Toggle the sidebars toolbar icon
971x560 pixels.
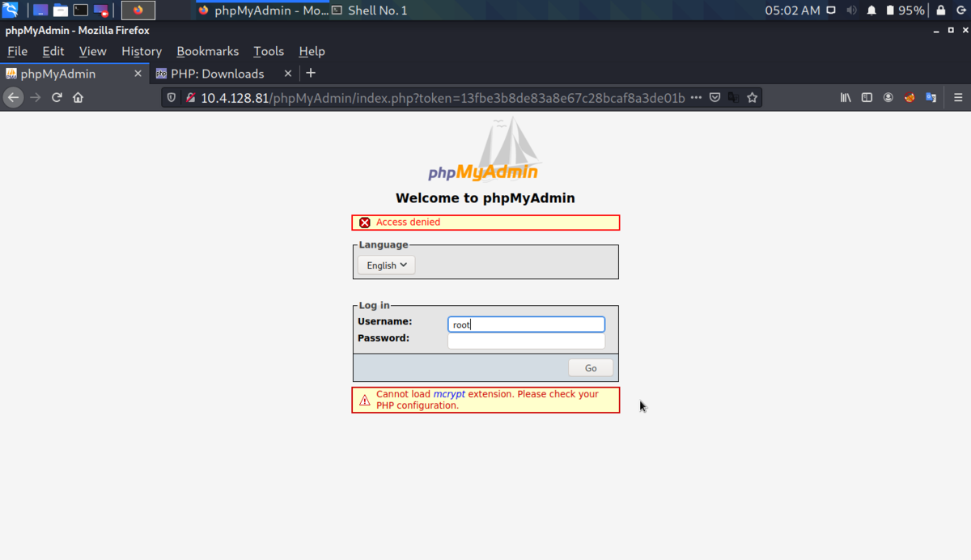pyautogui.click(x=867, y=97)
